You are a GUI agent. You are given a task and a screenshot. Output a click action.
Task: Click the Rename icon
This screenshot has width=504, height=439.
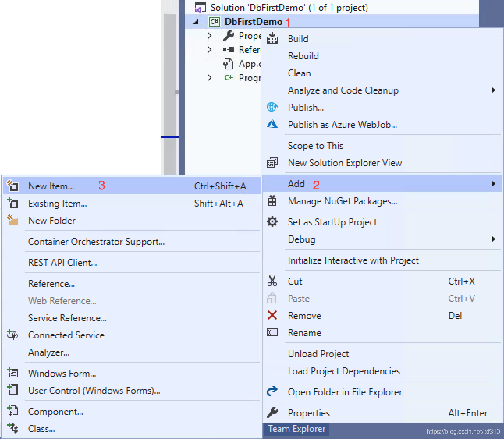click(x=272, y=333)
